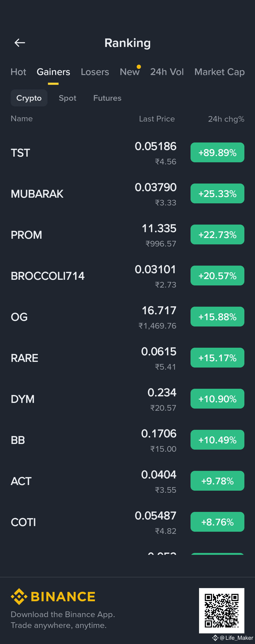Viewport: 255px width, 644px height.
Task: Tap the +10.90% DYM change badge
Action: (x=217, y=399)
